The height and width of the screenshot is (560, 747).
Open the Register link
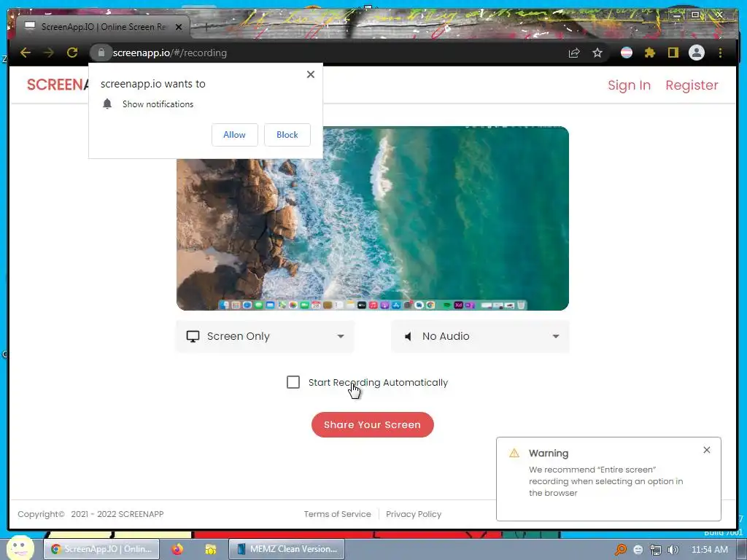coord(692,85)
